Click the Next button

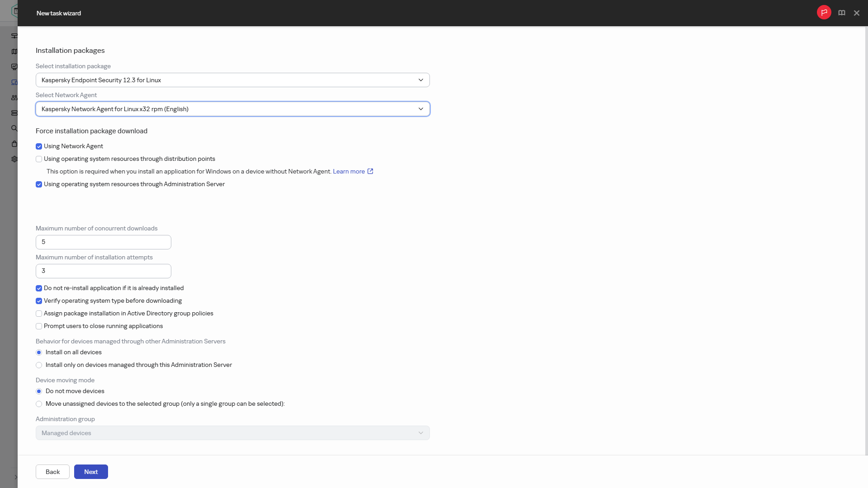(x=91, y=472)
